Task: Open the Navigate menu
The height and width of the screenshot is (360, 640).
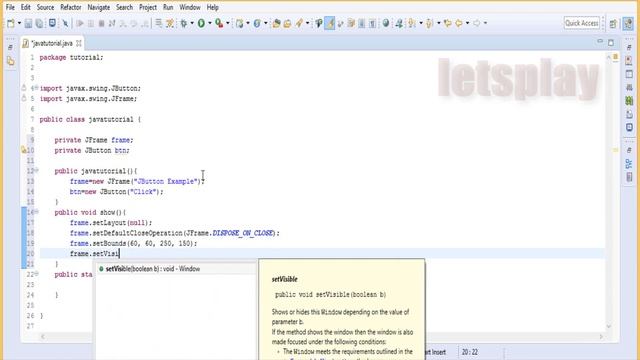Action: (x=98, y=7)
